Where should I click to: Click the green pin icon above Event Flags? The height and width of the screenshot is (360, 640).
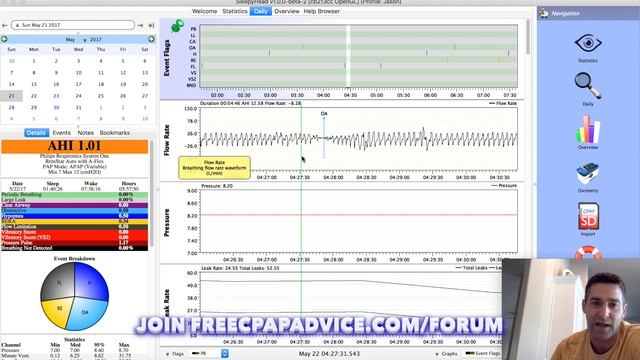coord(177,26)
